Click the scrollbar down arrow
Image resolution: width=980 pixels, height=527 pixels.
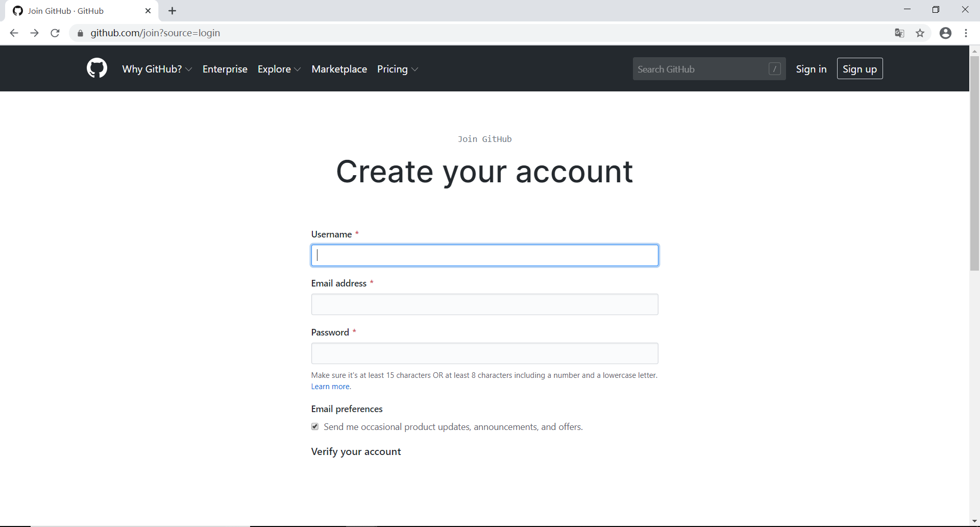974,521
